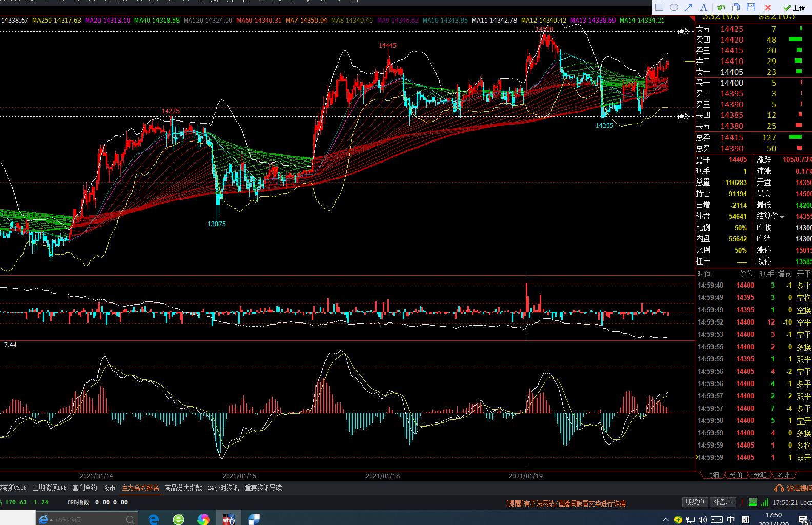Toggle the 中 Chinese input mode indicator
812x525 pixels.
[730, 519]
